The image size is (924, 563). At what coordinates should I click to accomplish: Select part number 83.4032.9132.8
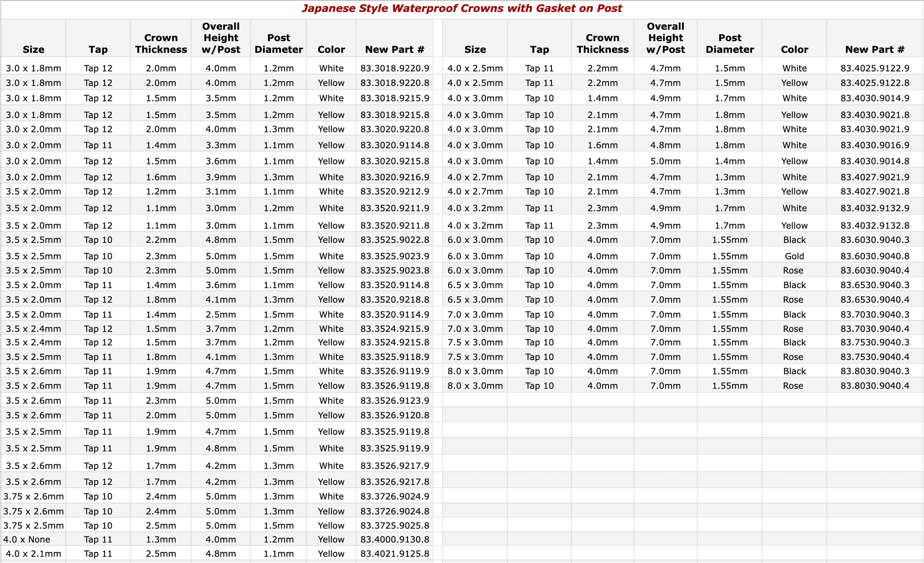pos(875,225)
